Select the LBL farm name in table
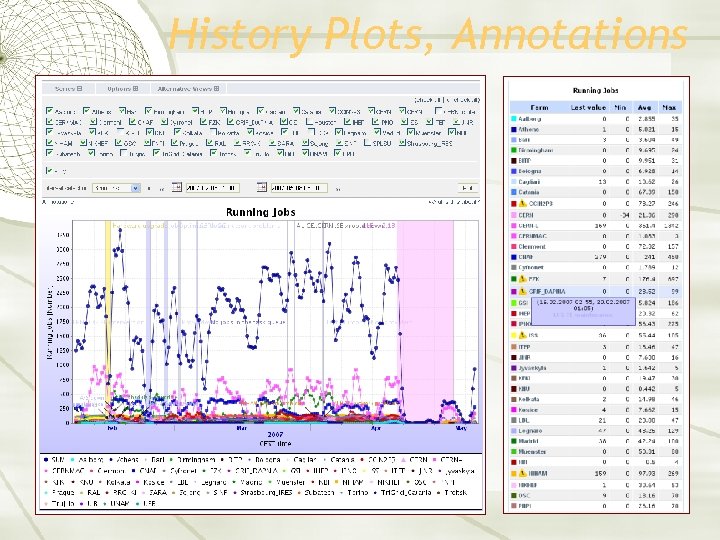Image resolution: width=720 pixels, height=540 pixels. click(x=523, y=420)
